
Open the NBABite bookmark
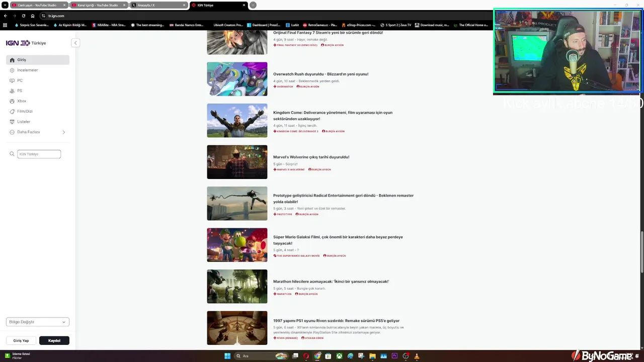pyautogui.click(x=109, y=25)
